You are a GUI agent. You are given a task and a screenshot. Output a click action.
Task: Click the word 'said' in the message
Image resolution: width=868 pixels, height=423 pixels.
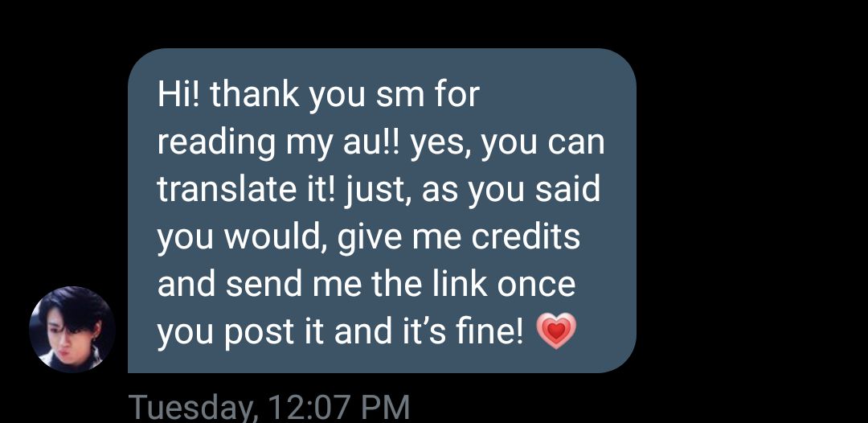pyautogui.click(x=568, y=190)
